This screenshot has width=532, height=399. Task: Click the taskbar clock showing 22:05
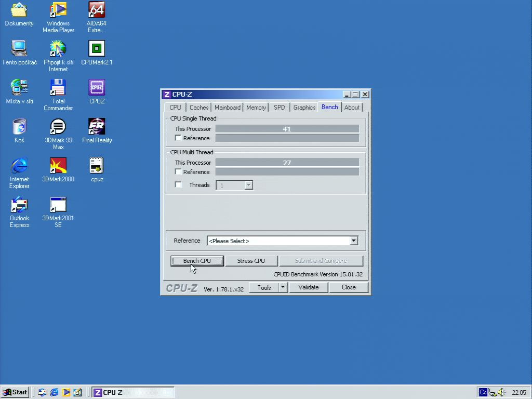tap(519, 393)
